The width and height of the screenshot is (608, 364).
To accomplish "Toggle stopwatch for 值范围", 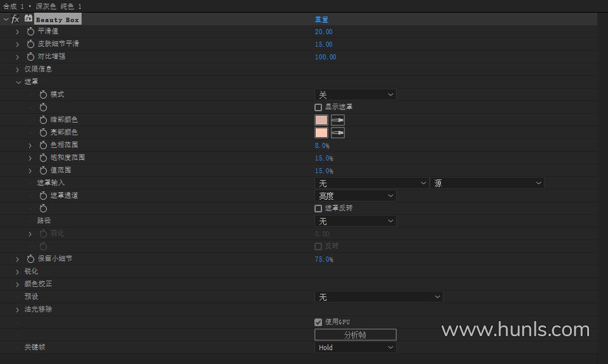I will 44,171.
